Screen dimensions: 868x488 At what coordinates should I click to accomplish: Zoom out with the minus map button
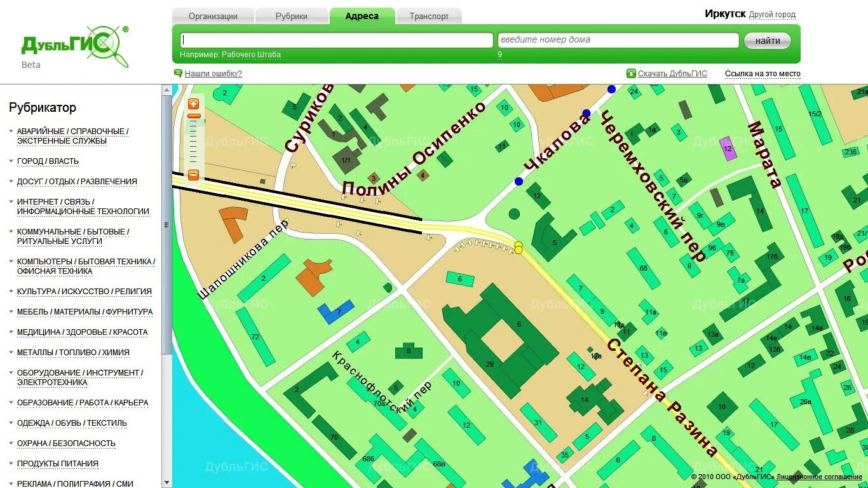pyautogui.click(x=194, y=175)
